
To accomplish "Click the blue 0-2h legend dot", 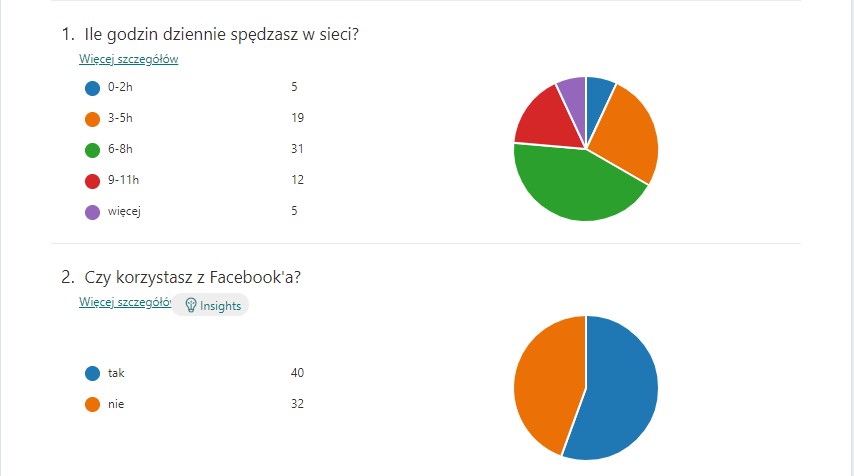I will click(x=93, y=88).
